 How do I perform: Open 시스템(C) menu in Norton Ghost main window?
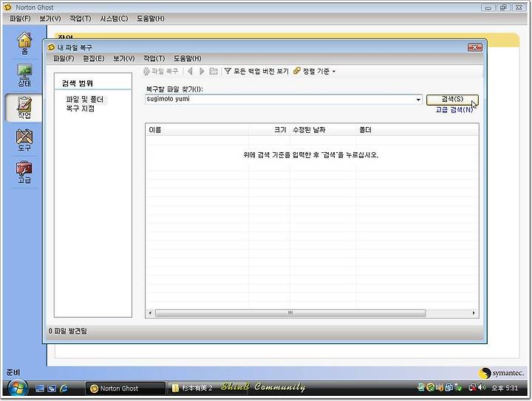pyautogui.click(x=114, y=18)
